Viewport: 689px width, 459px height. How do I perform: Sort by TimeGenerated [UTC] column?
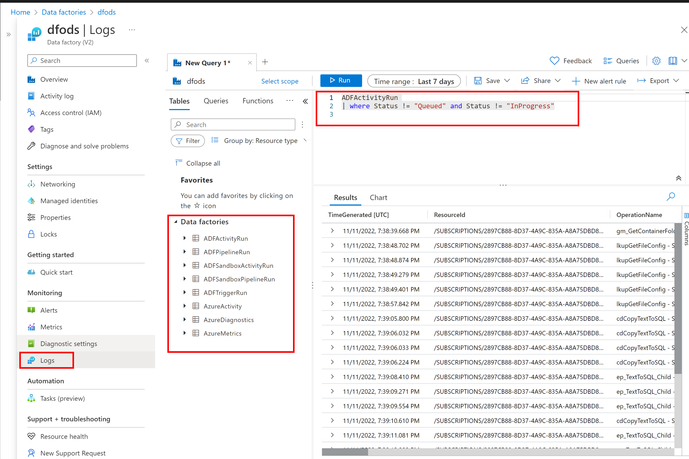[x=359, y=215]
